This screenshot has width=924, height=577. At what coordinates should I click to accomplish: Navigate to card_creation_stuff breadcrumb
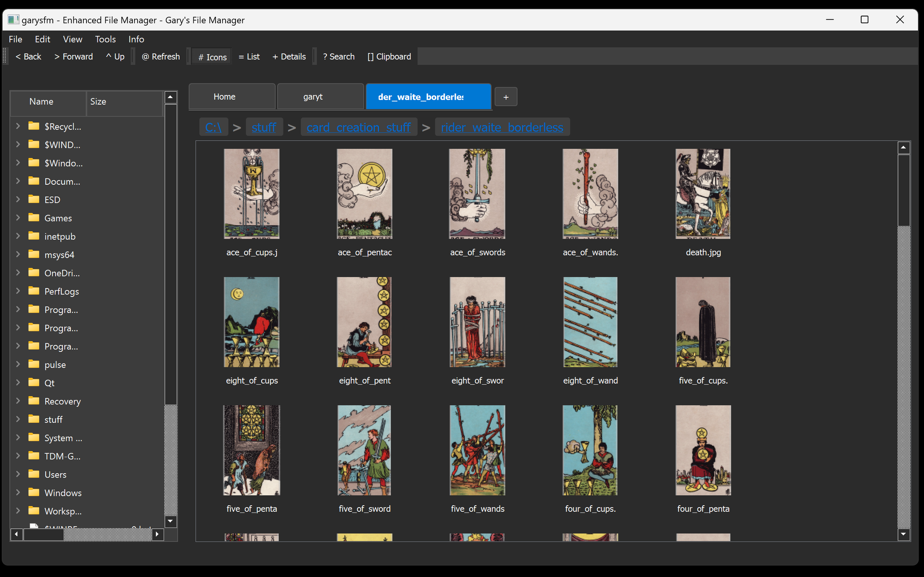pyautogui.click(x=358, y=127)
